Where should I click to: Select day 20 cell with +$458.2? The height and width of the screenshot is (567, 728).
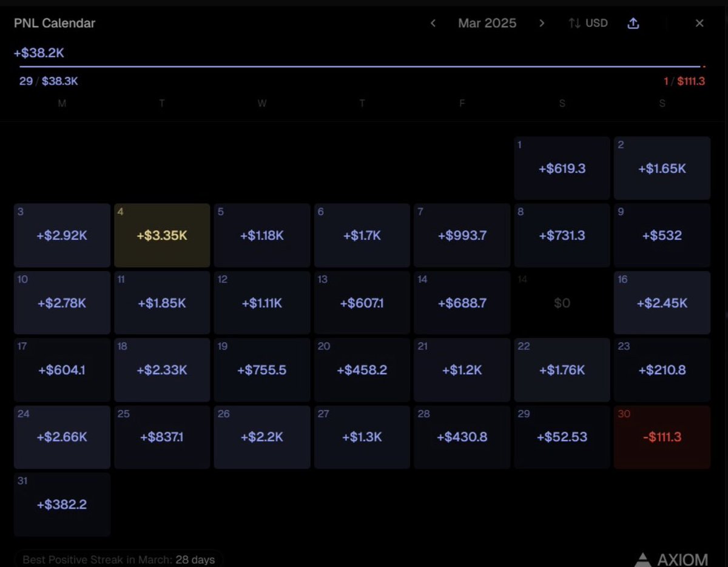coord(362,370)
